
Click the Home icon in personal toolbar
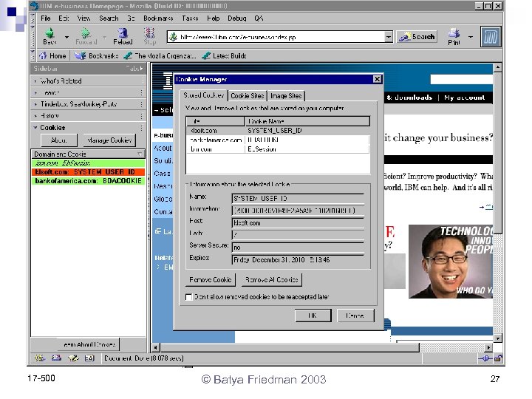pos(43,55)
